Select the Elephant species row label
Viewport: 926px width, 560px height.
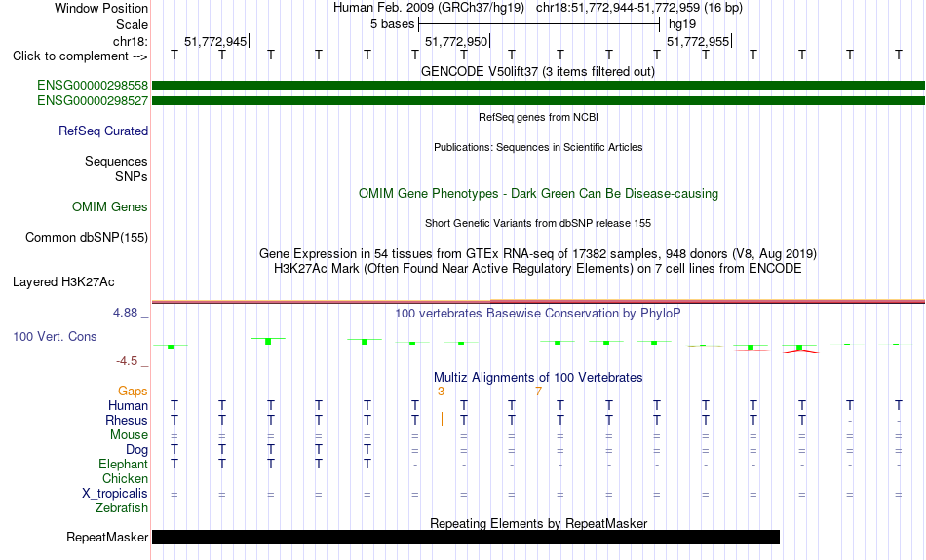tap(124, 464)
